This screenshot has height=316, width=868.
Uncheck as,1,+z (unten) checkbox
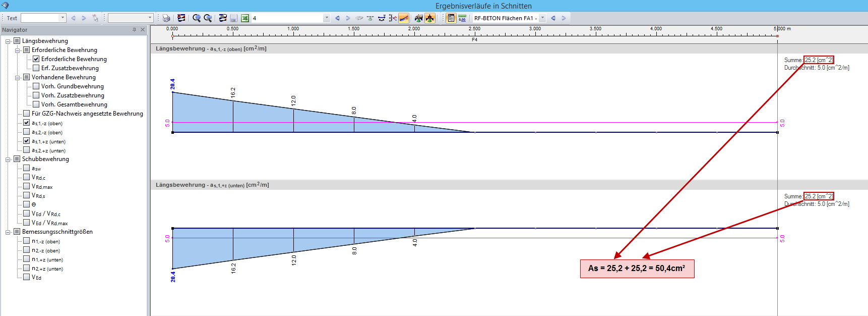click(27, 141)
